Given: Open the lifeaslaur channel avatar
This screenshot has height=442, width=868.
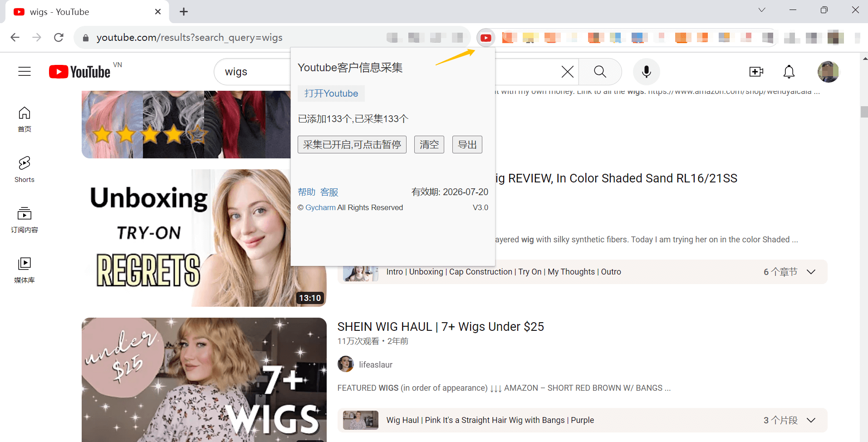Looking at the screenshot, I should click(x=346, y=364).
